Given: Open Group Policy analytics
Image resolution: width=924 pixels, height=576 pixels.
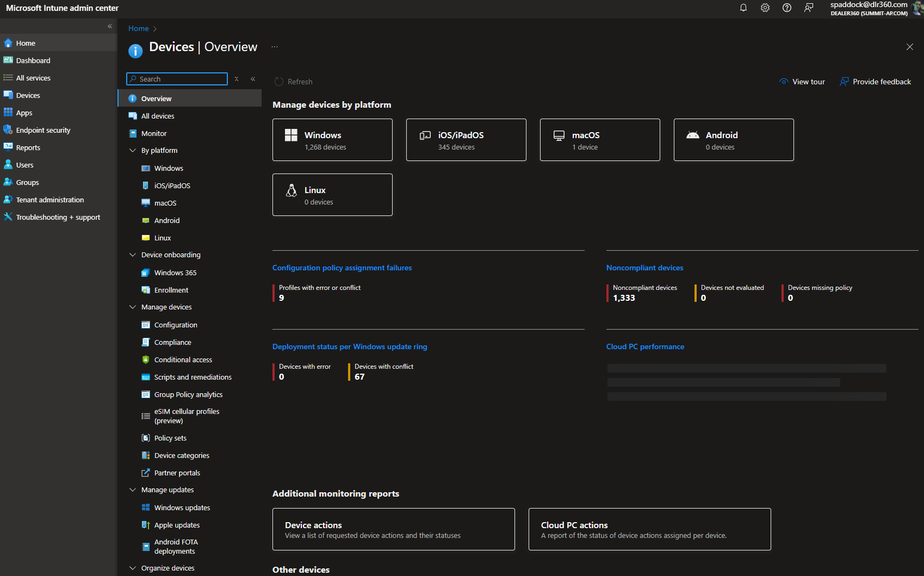Looking at the screenshot, I should [190, 394].
